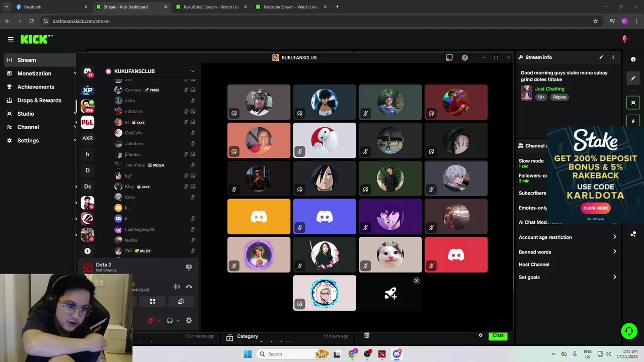Open the Discord soundboard button
The width and height of the screenshot is (644, 362).
coord(181,301)
